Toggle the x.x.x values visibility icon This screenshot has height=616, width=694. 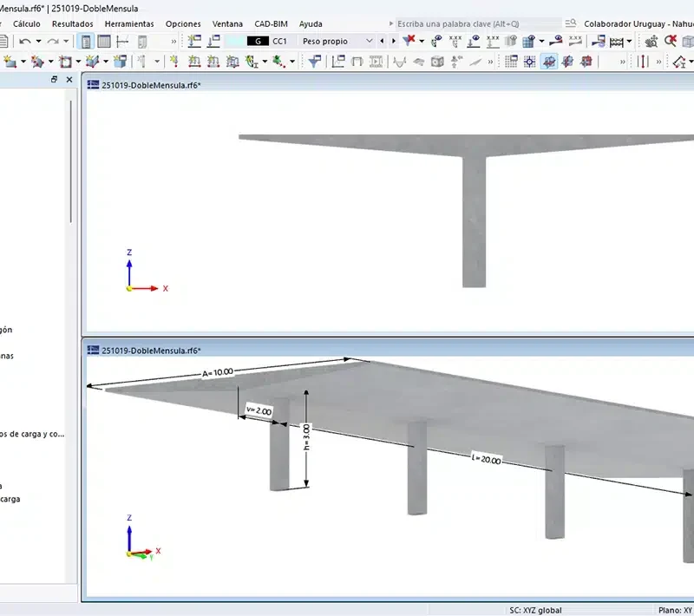click(x=455, y=41)
